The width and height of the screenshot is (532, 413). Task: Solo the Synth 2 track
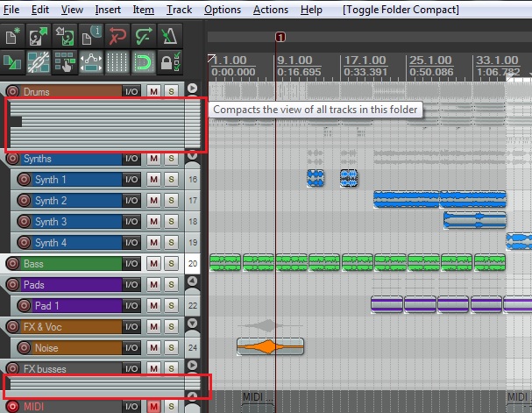(171, 200)
